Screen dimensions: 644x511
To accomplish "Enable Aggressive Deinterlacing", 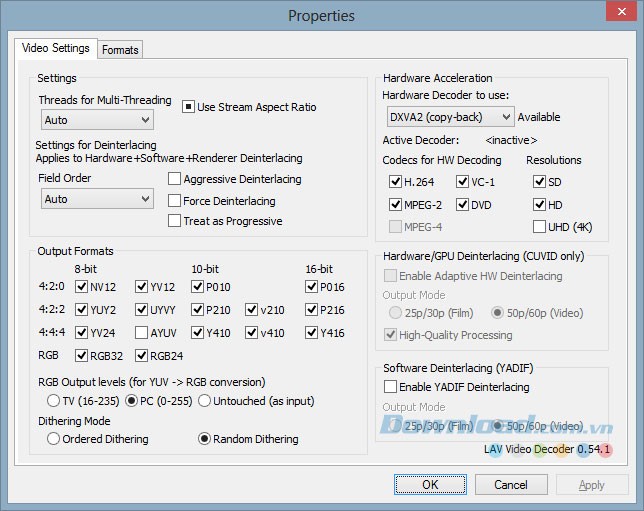I will coord(175,180).
